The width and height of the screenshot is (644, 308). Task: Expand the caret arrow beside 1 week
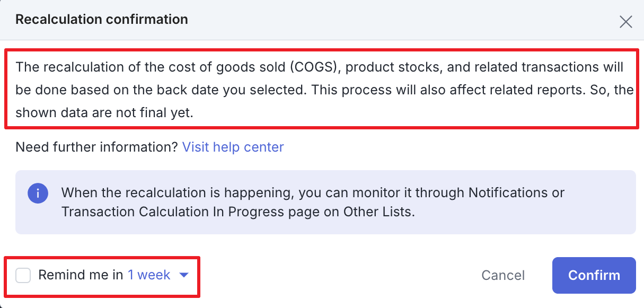(x=184, y=275)
